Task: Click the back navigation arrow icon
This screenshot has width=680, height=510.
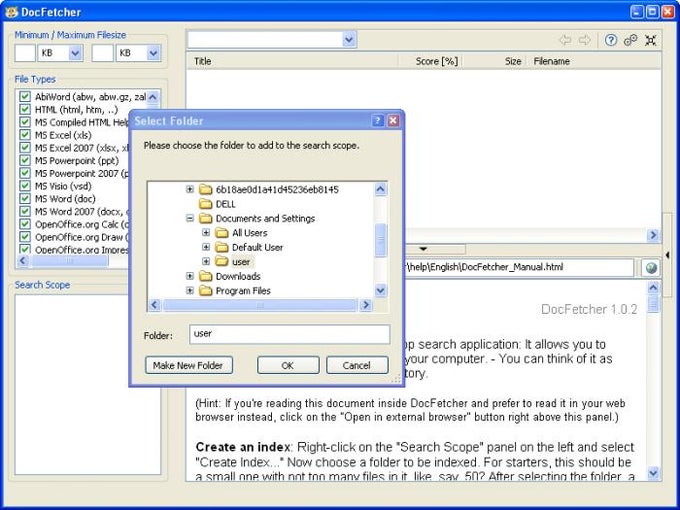Action: [565, 40]
